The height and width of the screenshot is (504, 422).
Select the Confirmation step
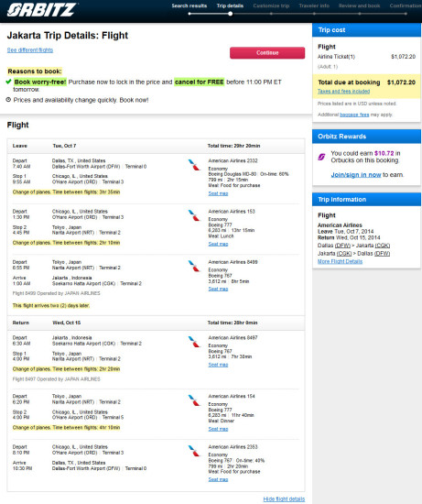[x=406, y=5]
